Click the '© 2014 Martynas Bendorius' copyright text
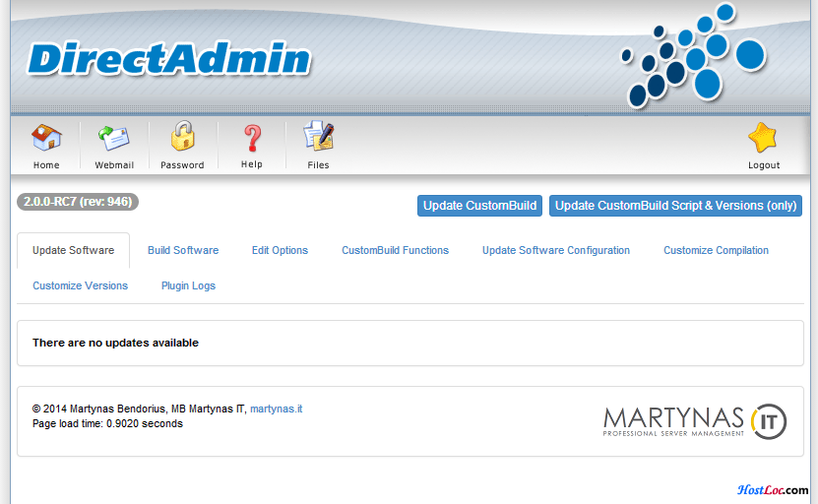 (98, 409)
